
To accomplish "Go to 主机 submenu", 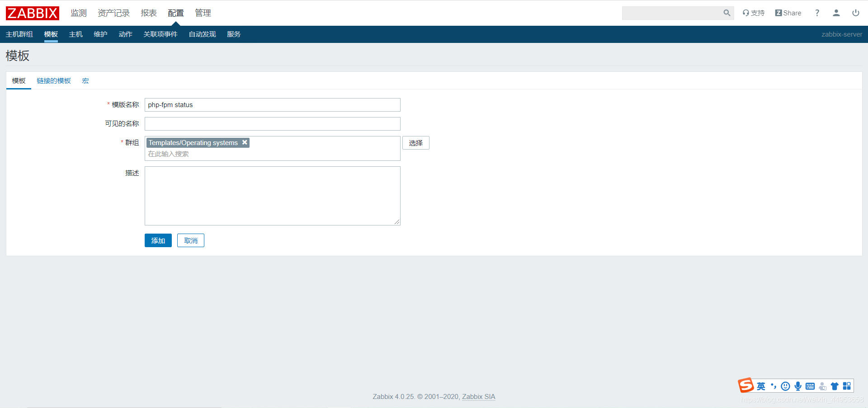I will pyautogui.click(x=76, y=34).
